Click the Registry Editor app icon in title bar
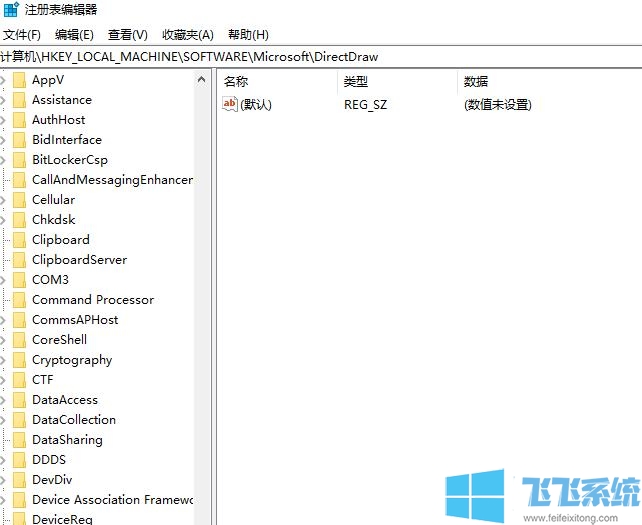Viewport: 642px width, 525px height. [x=11, y=10]
